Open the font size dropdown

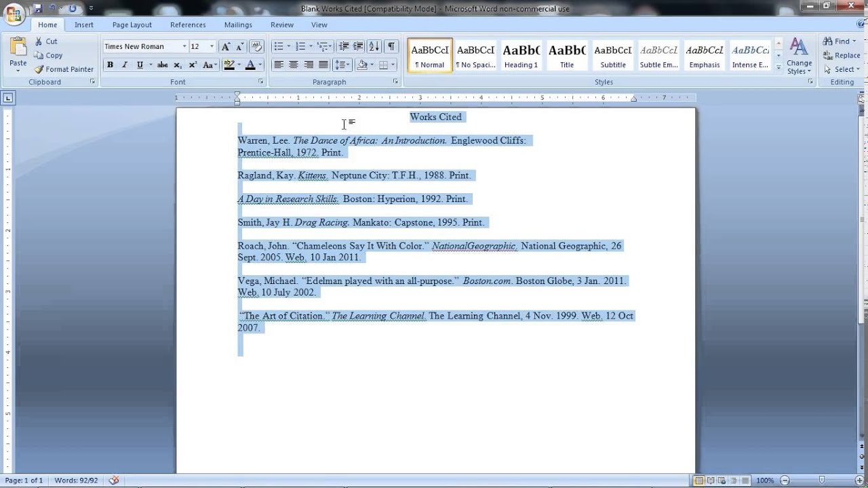(x=212, y=47)
